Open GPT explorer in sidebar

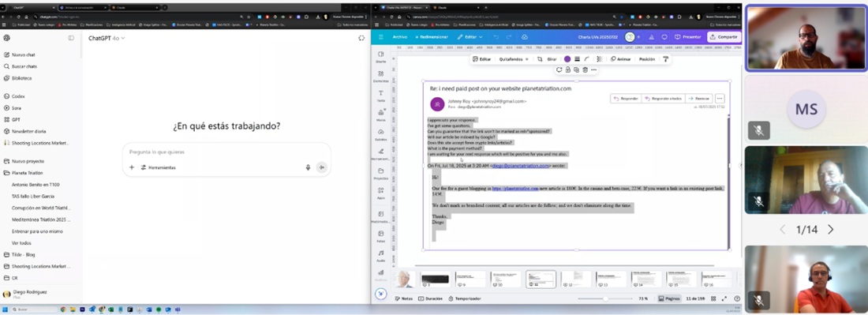click(16, 119)
